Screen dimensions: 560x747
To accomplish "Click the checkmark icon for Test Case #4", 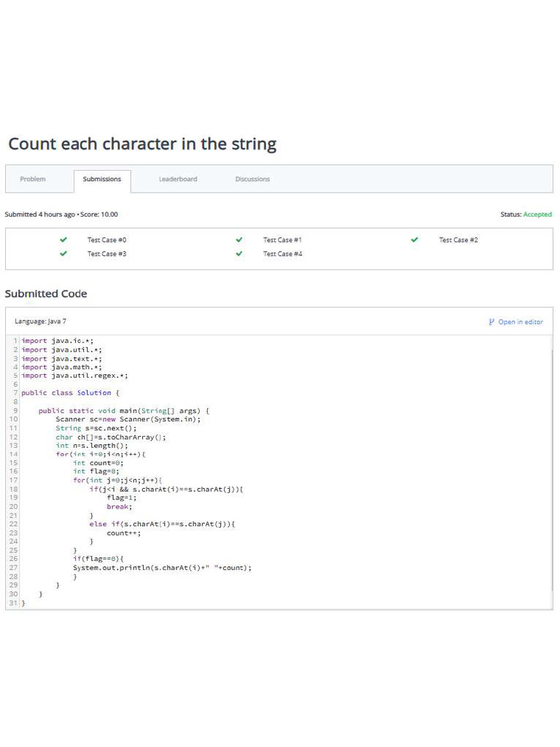I will pyautogui.click(x=239, y=254).
